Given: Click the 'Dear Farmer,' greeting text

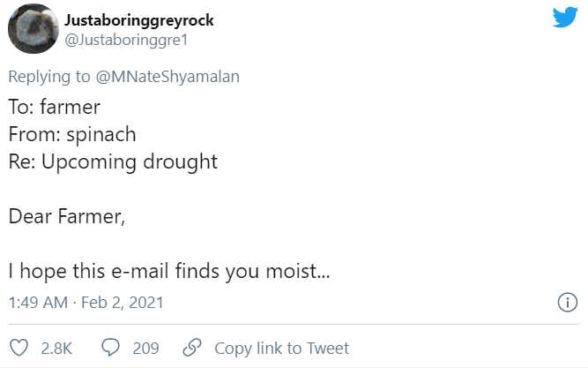Looking at the screenshot, I should coord(66,217).
